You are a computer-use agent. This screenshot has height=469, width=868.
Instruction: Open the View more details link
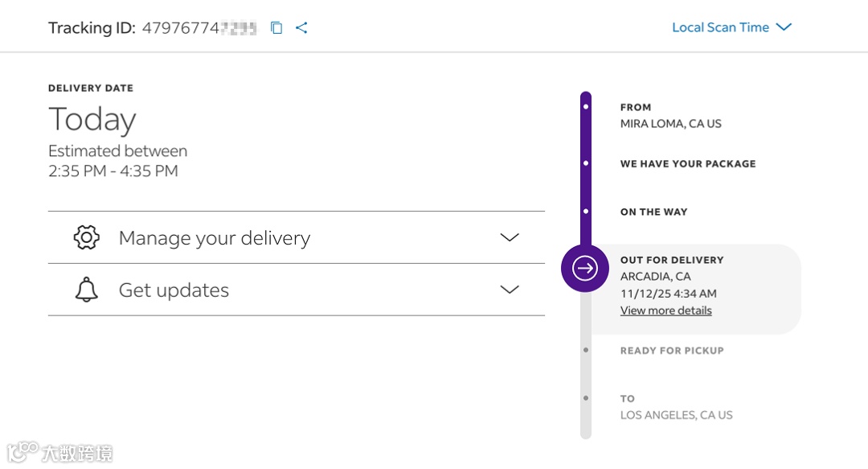click(x=665, y=311)
